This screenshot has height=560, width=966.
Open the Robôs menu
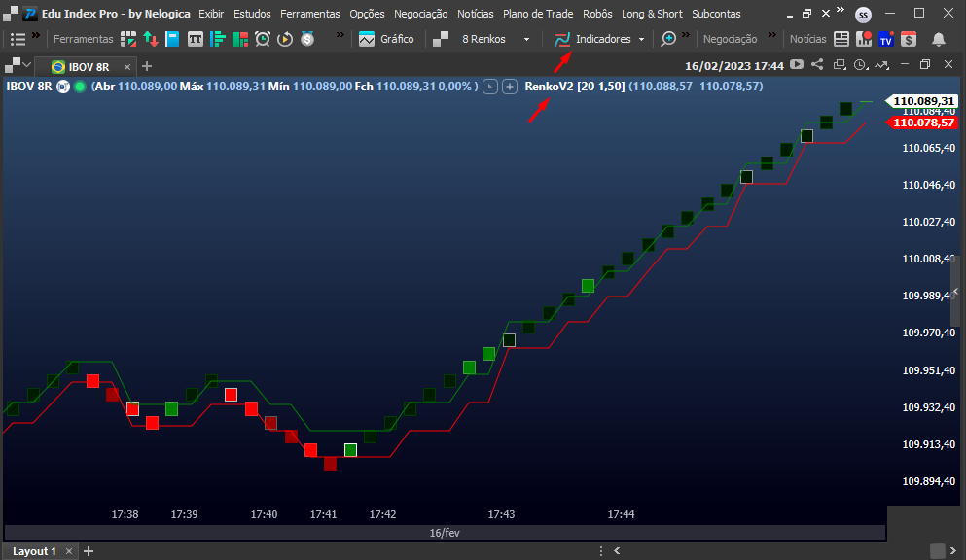click(x=597, y=14)
